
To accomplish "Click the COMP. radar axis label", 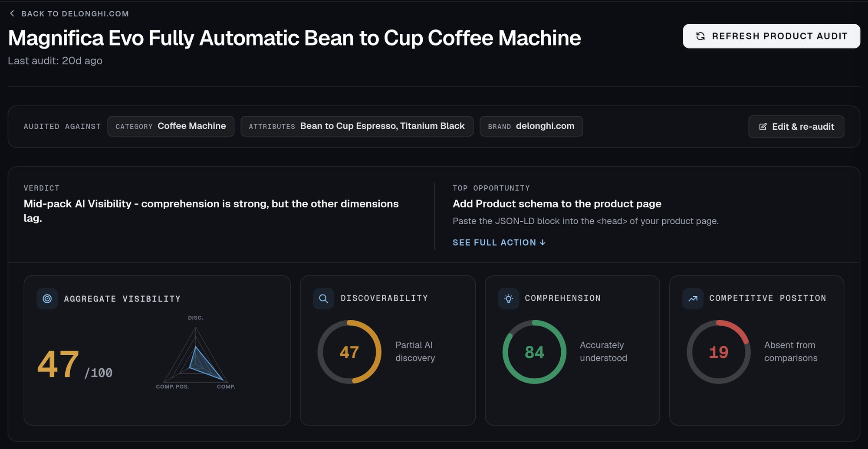I will click(x=226, y=387).
